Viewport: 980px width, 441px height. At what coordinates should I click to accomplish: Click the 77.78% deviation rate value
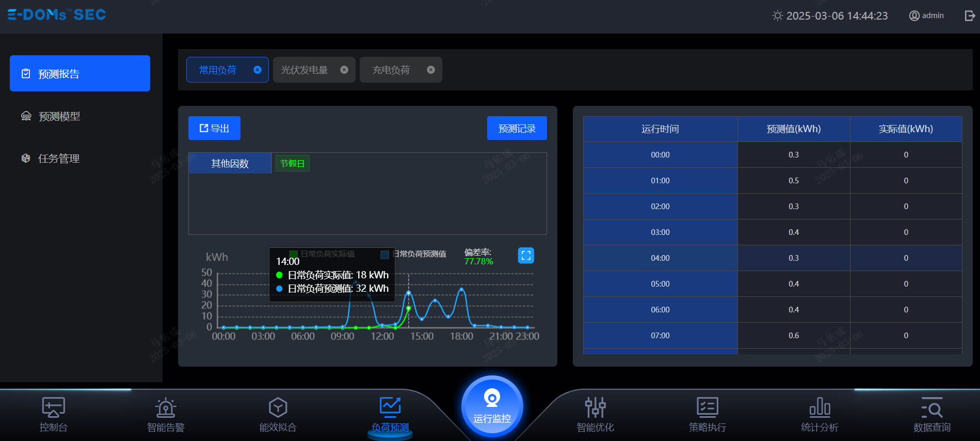(479, 261)
